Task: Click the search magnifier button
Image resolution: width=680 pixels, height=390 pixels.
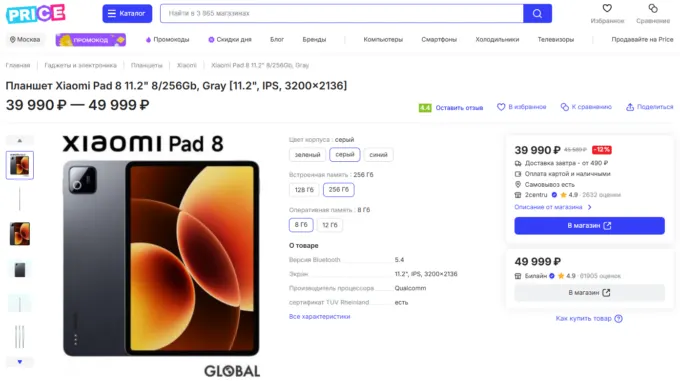Action: (537, 13)
